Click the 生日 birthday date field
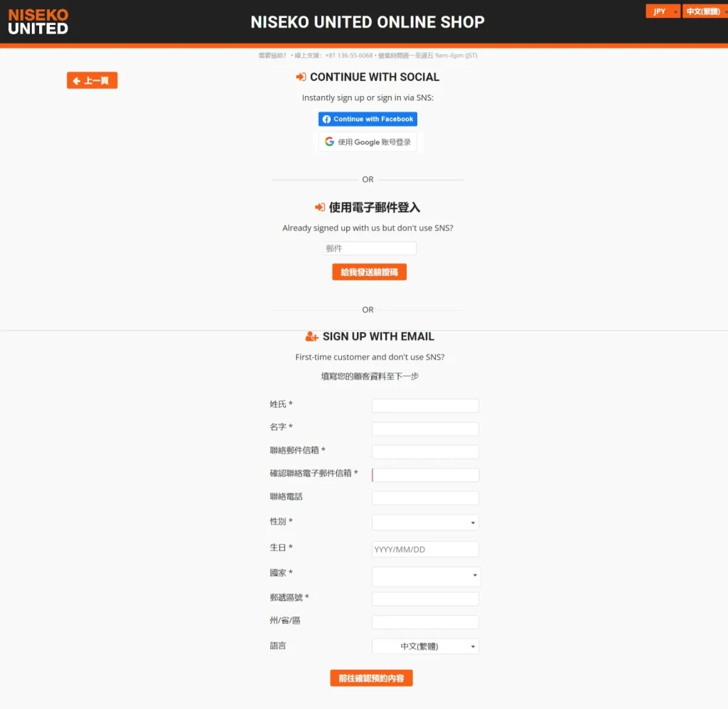728x709 pixels. pyautogui.click(x=425, y=549)
